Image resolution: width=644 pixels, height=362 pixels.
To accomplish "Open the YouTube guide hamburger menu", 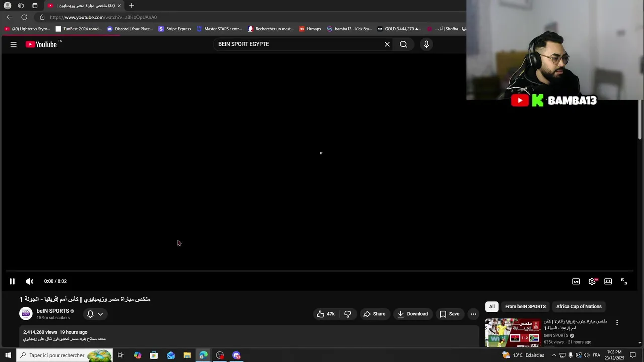I will point(14,44).
